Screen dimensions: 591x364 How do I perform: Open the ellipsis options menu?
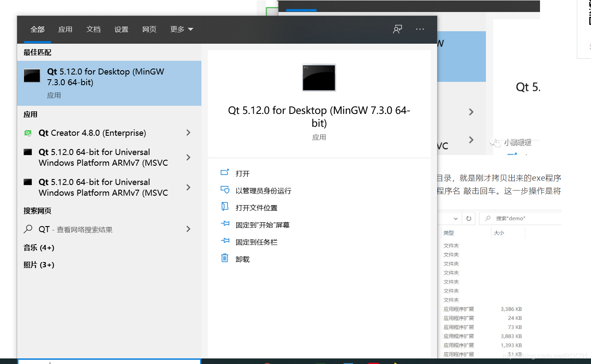point(420,29)
